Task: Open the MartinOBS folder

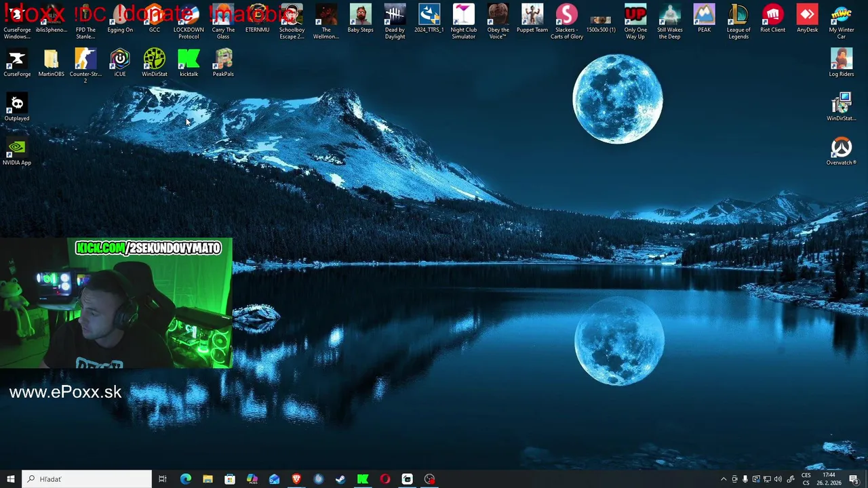Action: [x=52, y=62]
